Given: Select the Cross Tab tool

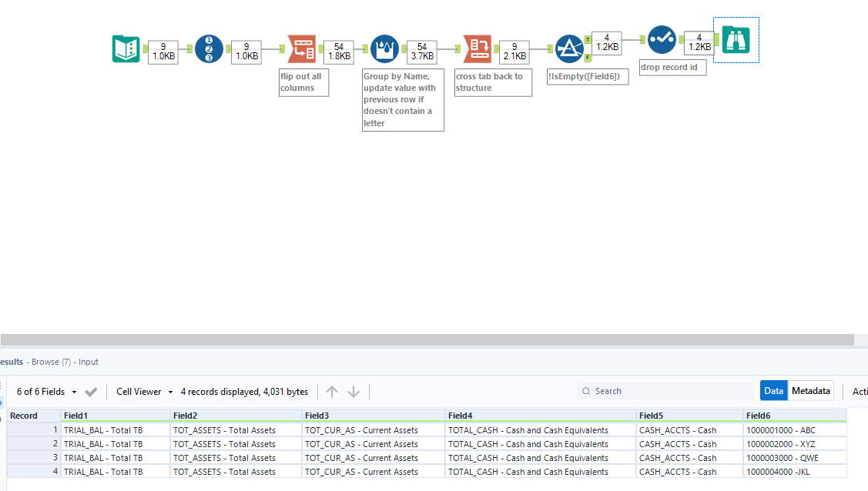Looking at the screenshot, I should click(477, 48).
